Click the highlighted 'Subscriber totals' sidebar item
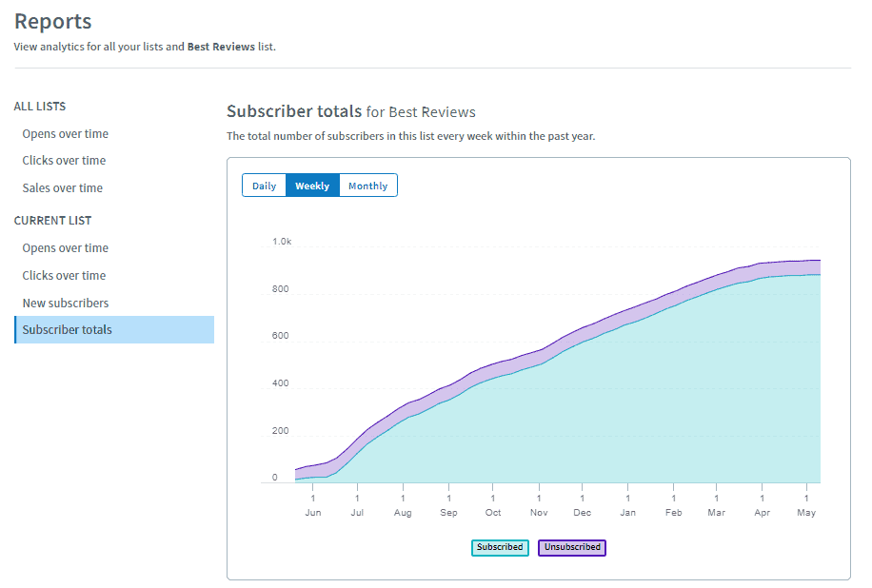872x588 pixels. point(68,330)
